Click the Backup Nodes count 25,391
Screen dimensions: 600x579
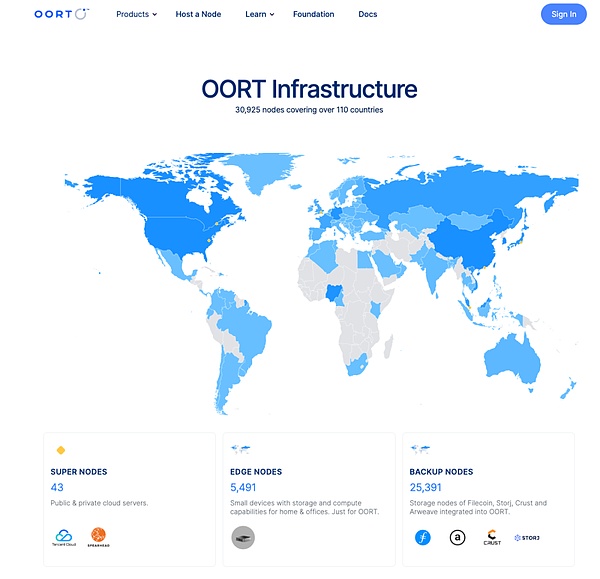[433, 488]
